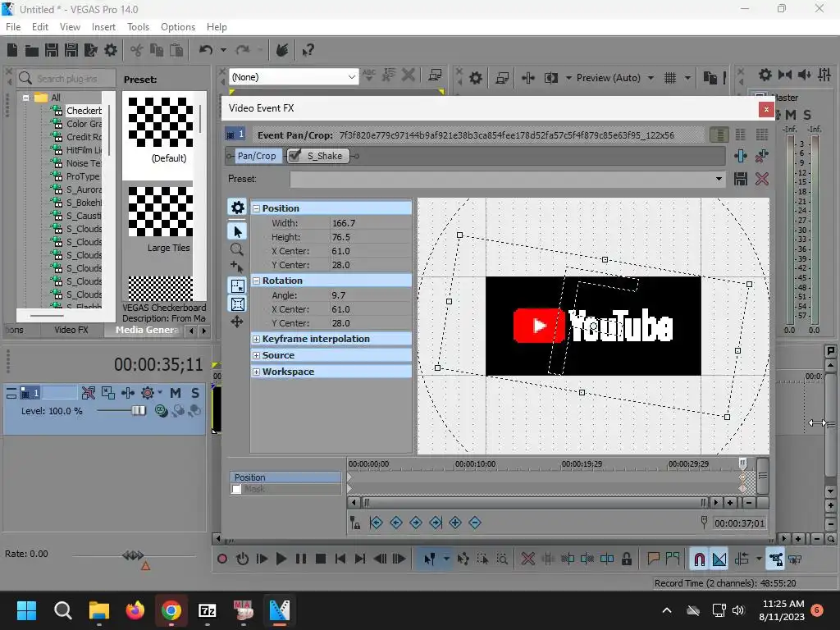Select Noise Texture plug-in in tree
Image resolution: width=840 pixels, height=630 pixels.
[84, 163]
